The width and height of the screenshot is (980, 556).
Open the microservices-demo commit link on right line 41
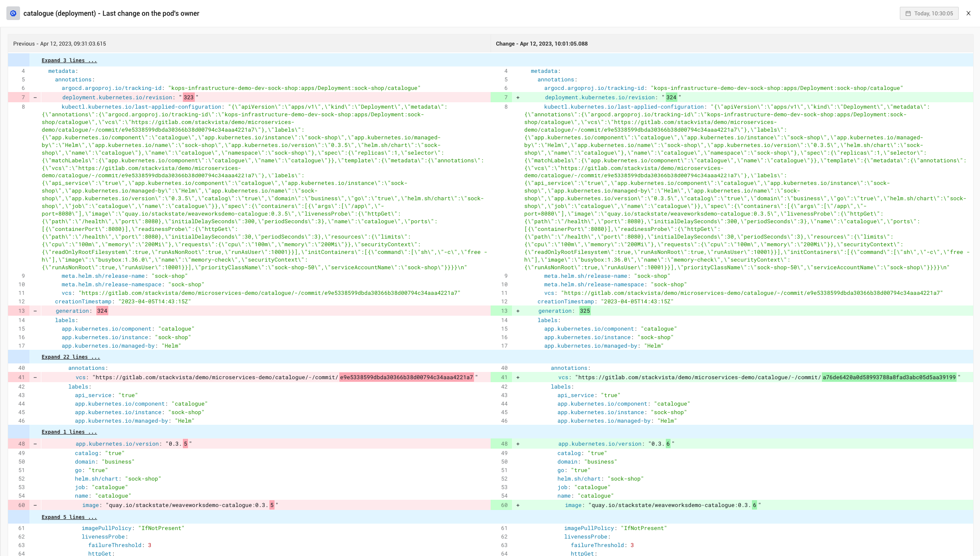tap(767, 377)
